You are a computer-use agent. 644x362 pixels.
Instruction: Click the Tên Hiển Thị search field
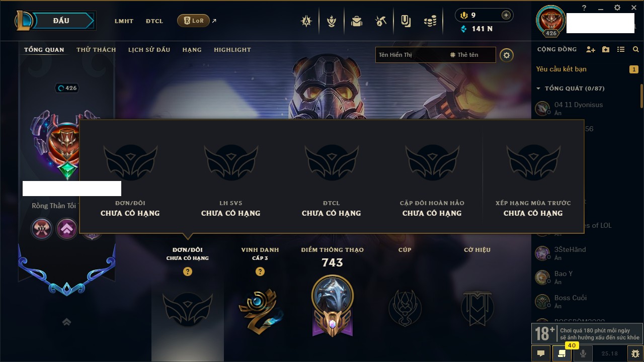tap(410, 55)
